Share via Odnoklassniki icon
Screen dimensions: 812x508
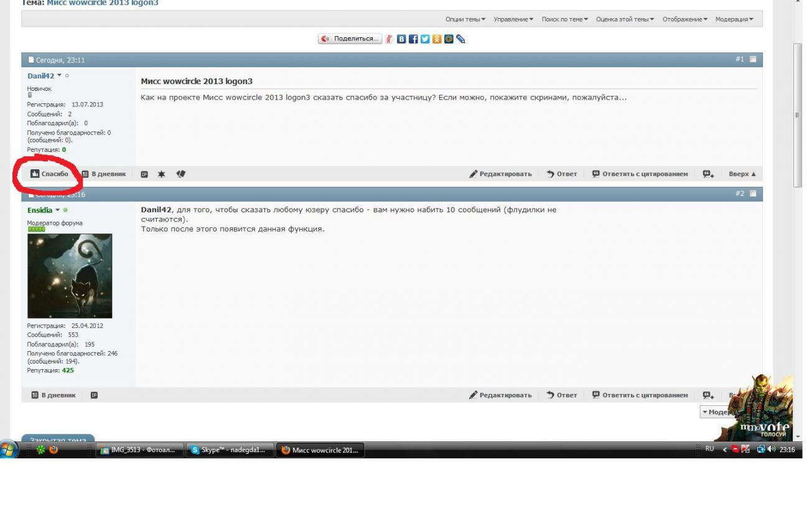coord(437,39)
